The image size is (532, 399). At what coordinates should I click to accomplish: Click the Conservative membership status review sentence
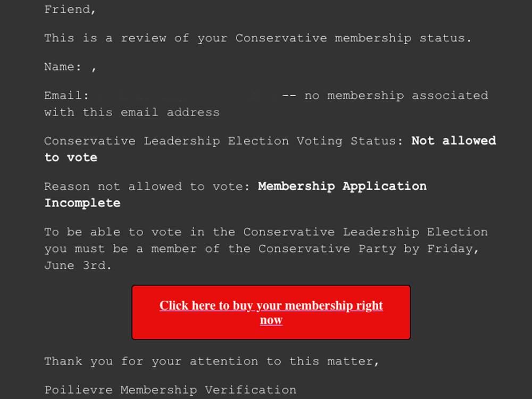(x=258, y=38)
